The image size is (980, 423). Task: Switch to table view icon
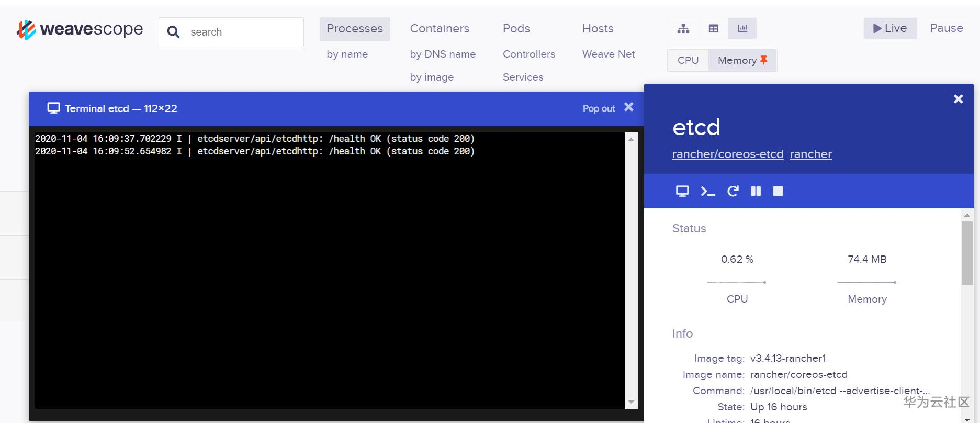[713, 28]
